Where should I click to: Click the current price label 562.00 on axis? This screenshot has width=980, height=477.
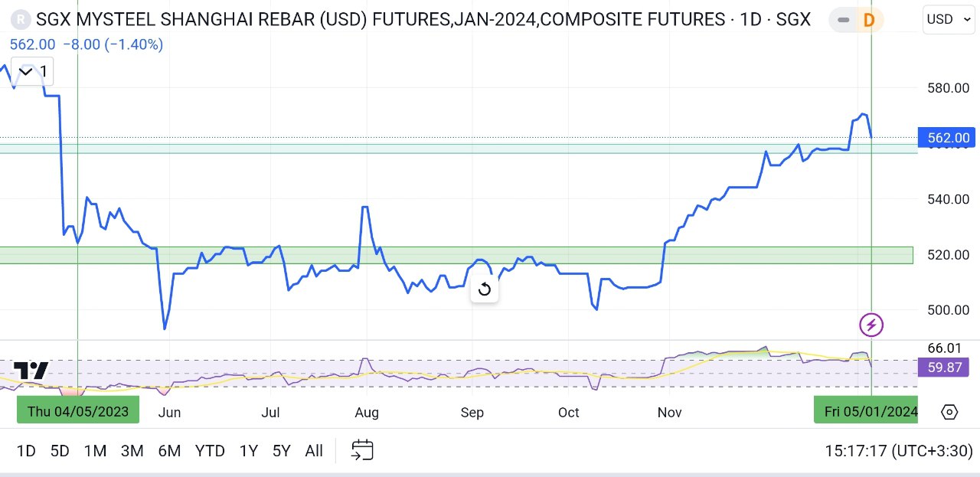[x=948, y=138]
